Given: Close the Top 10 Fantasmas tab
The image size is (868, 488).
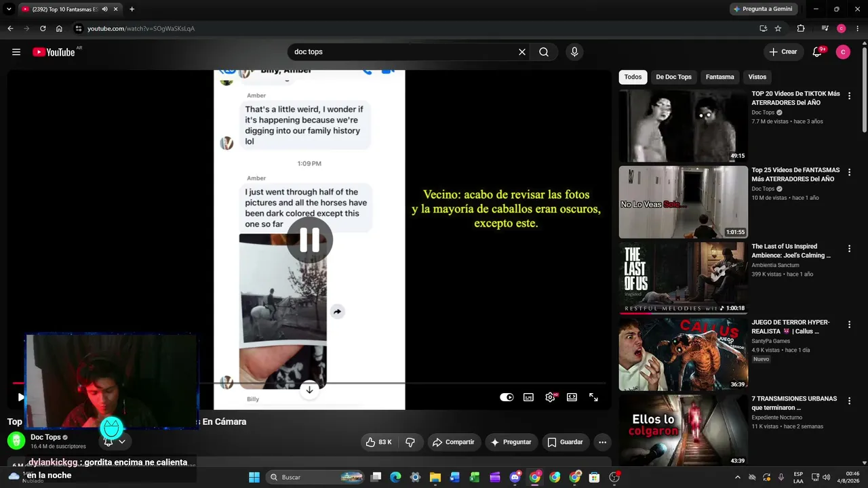Looking at the screenshot, I should pyautogui.click(x=116, y=9).
